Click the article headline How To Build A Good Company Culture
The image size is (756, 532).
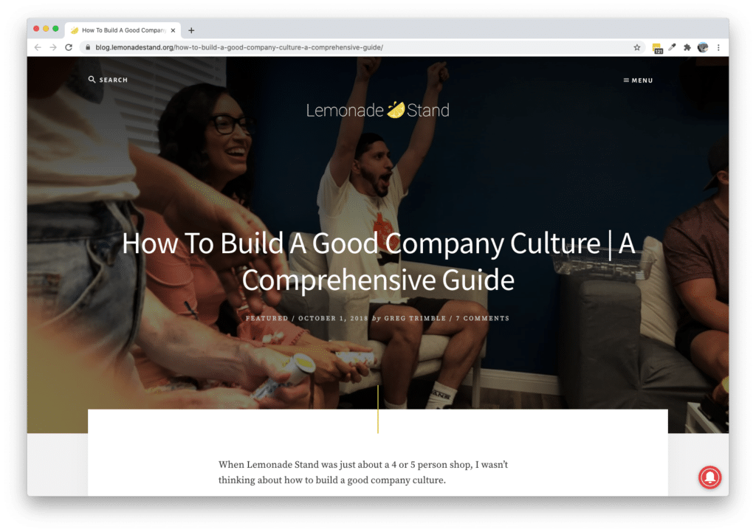(x=378, y=261)
